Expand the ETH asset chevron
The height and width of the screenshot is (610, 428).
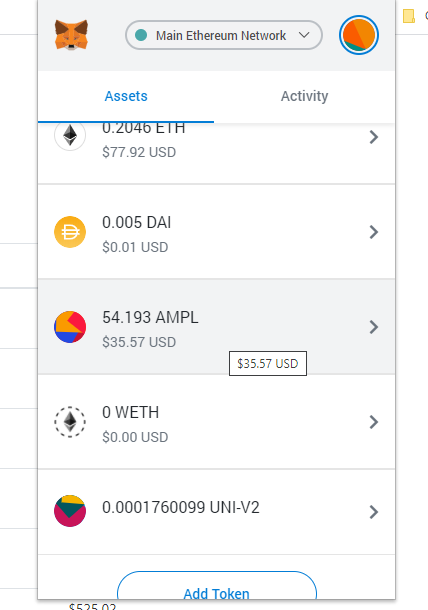[374, 137]
